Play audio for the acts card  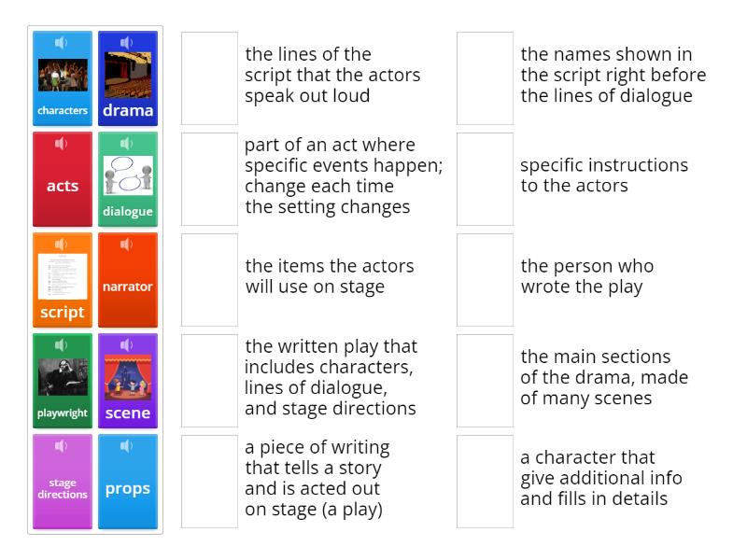pyautogui.click(x=62, y=143)
